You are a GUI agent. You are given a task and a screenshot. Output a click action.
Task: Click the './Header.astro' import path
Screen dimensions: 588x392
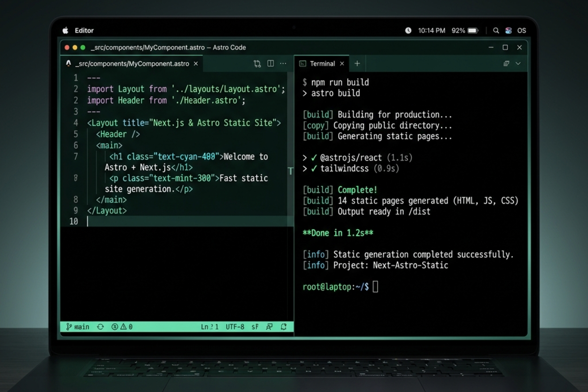pyautogui.click(x=206, y=100)
